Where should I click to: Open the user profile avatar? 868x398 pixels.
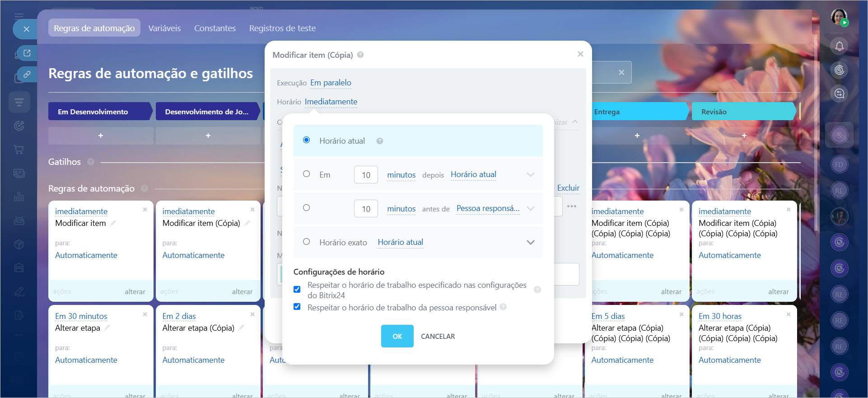839,17
